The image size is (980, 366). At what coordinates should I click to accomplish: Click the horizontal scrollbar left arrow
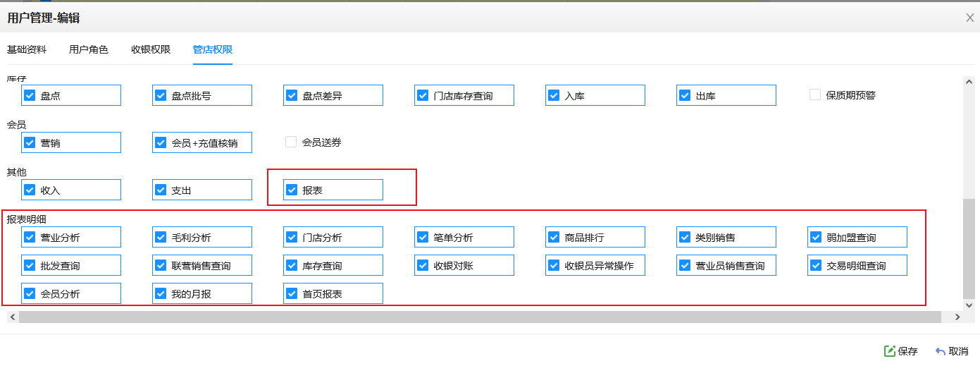(x=12, y=317)
